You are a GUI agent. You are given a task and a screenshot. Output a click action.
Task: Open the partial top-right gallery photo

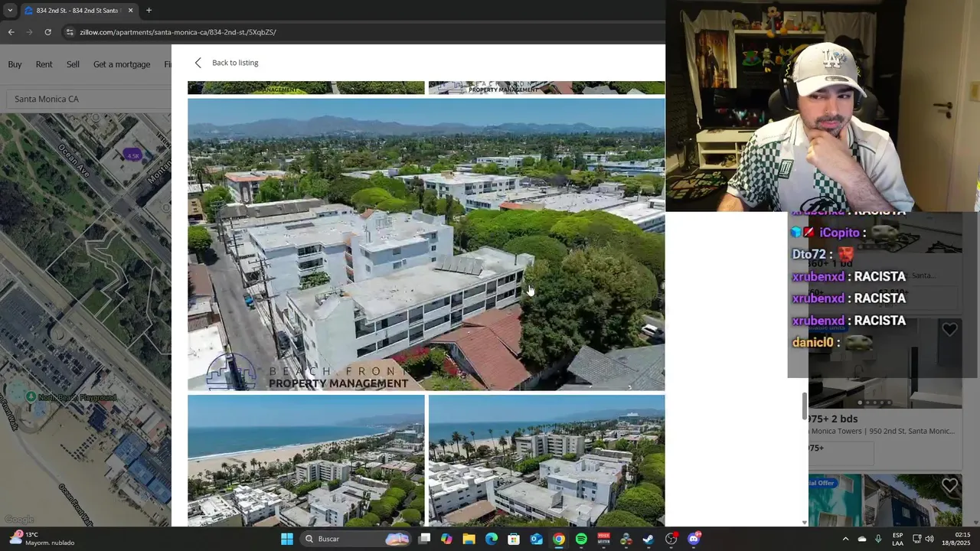pos(547,87)
